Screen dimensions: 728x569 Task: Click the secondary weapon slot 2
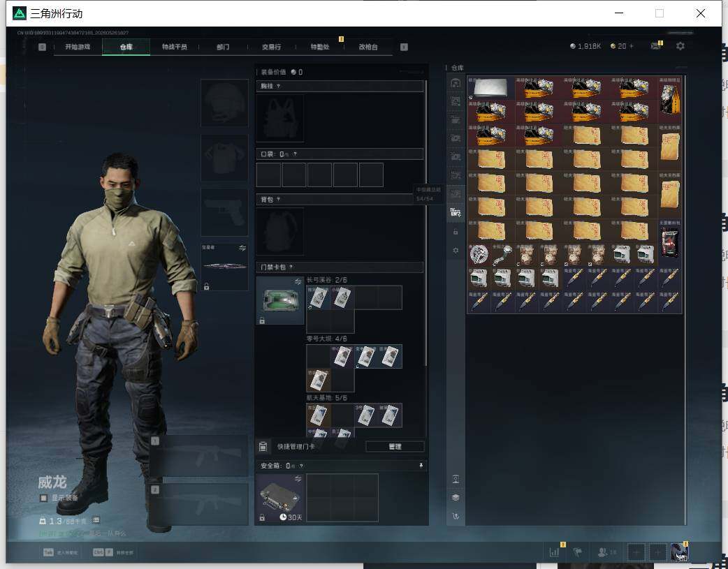click(x=198, y=504)
